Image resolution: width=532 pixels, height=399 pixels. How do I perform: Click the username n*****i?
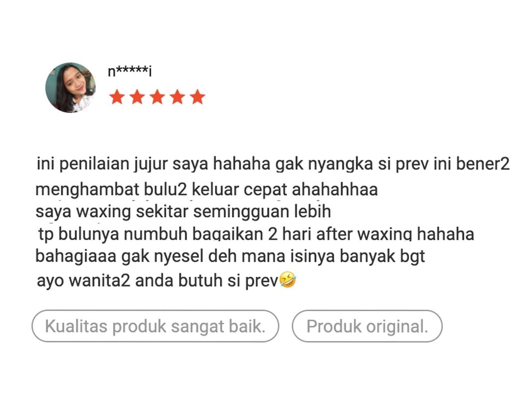click(x=130, y=71)
